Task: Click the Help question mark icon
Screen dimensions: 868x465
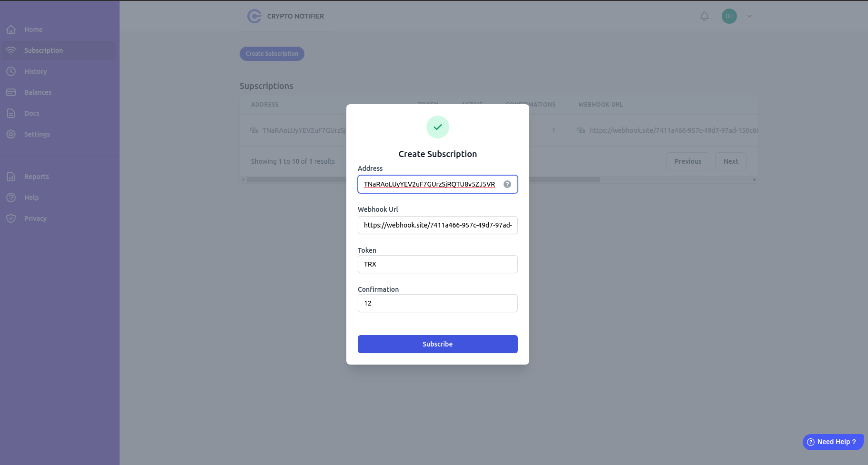Action: (11, 197)
